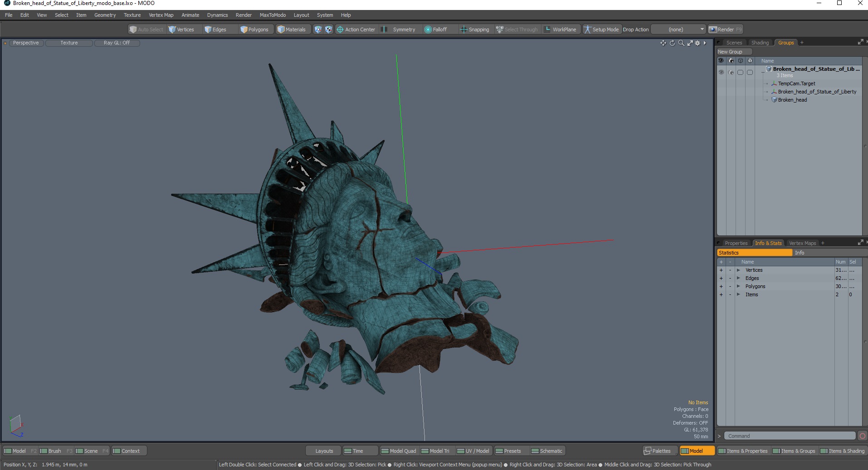Switch to the Items & Shading layout

(x=843, y=451)
